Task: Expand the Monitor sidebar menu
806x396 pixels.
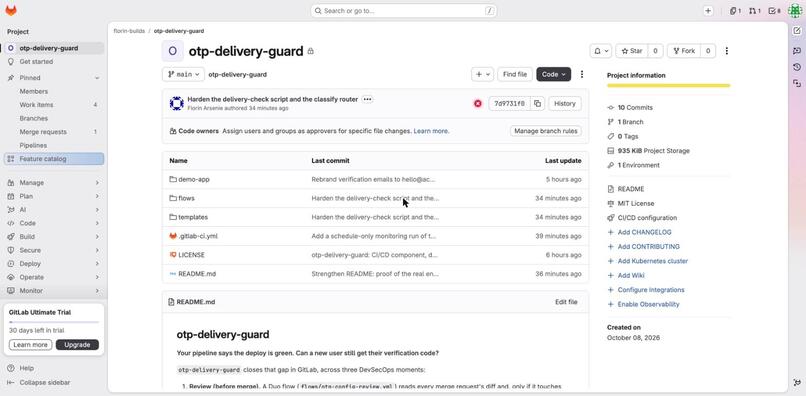Action: pyautogui.click(x=53, y=291)
